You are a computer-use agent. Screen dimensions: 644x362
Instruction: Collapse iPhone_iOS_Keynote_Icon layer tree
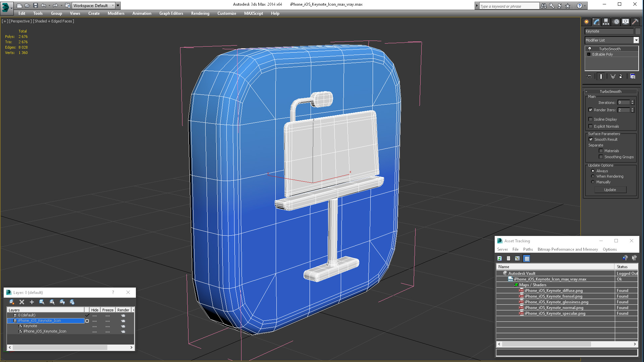(10, 320)
